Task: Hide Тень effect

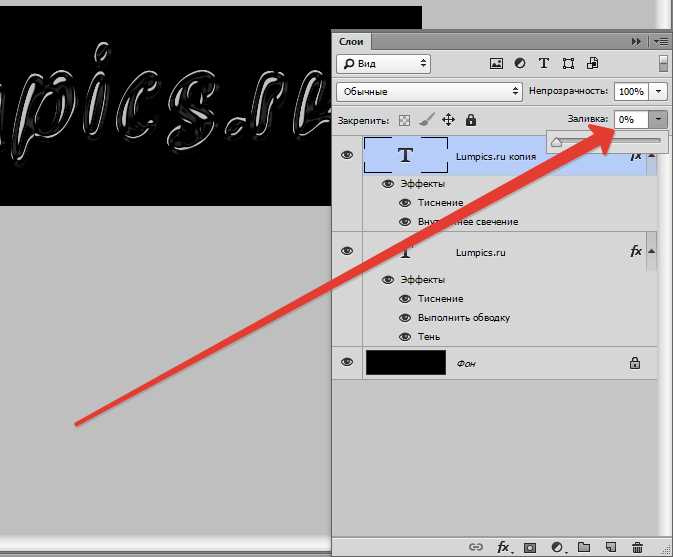Action: (x=405, y=337)
